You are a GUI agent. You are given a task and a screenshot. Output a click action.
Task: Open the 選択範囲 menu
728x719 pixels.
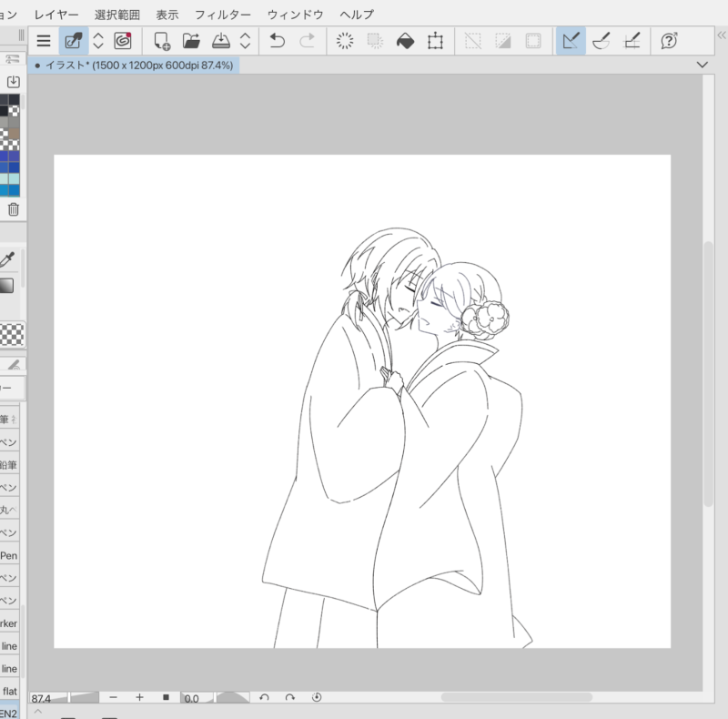coord(117,15)
